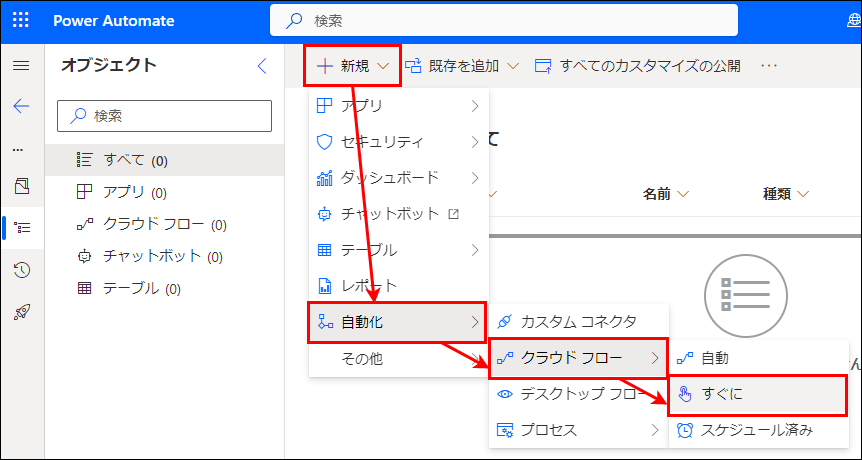
Task: Select チャットボット (0) in object tree
Action: (164, 256)
